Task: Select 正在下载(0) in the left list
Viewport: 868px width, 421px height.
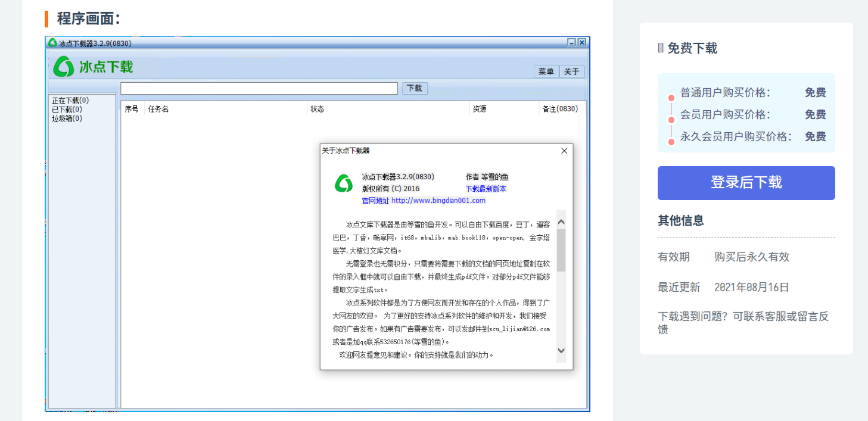Action: 70,101
